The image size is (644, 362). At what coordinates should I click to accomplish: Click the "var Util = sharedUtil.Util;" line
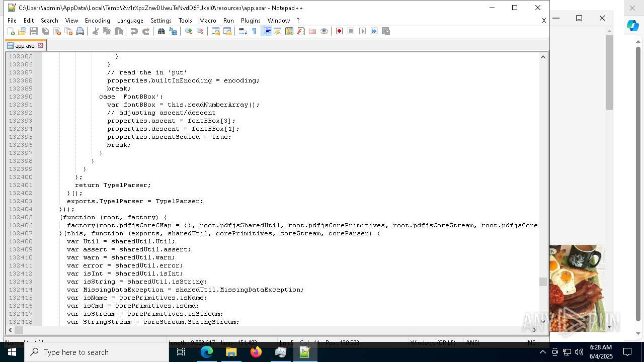click(x=121, y=241)
